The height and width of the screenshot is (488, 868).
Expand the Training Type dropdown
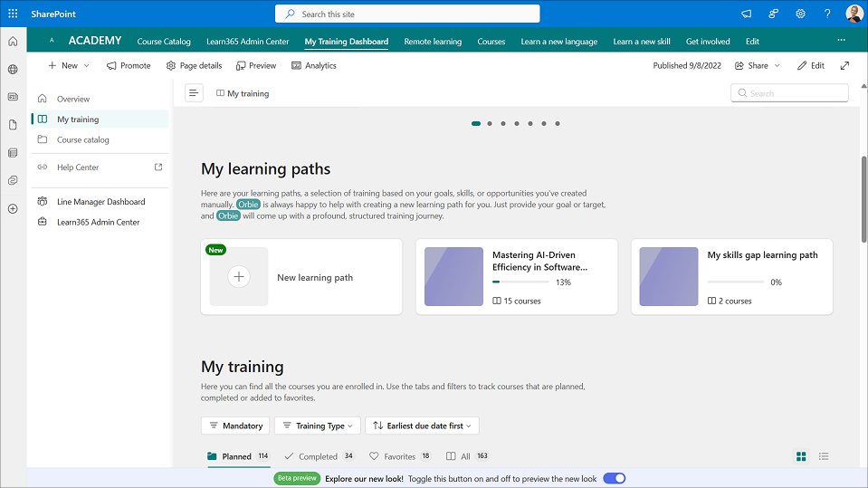[317, 426]
